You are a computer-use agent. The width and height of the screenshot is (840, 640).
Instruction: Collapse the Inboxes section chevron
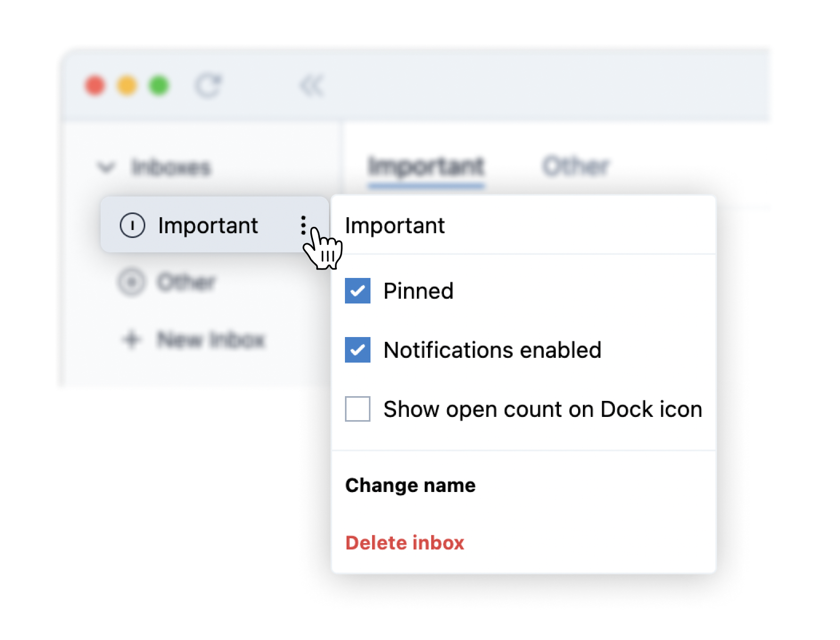pyautogui.click(x=106, y=167)
